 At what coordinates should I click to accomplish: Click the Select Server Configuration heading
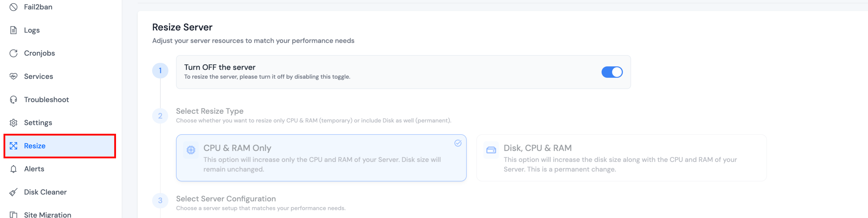coord(226,199)
